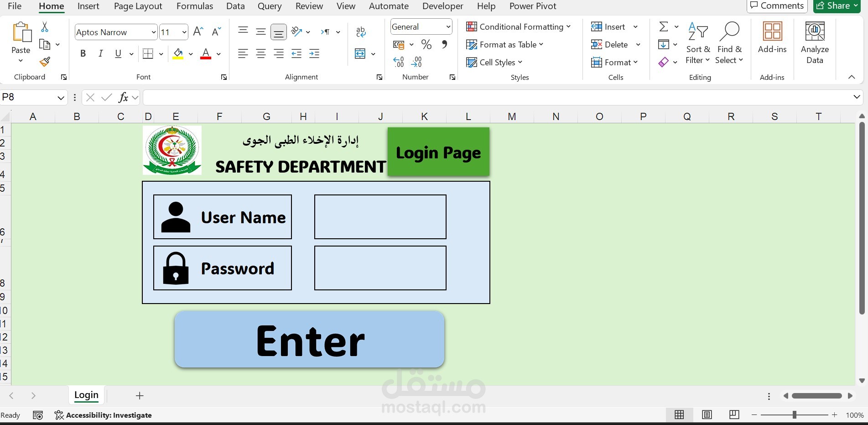Click the Merge & Center icon
Image resolution: width=868 pixels, height=425 pixels.
click(360, 53)
